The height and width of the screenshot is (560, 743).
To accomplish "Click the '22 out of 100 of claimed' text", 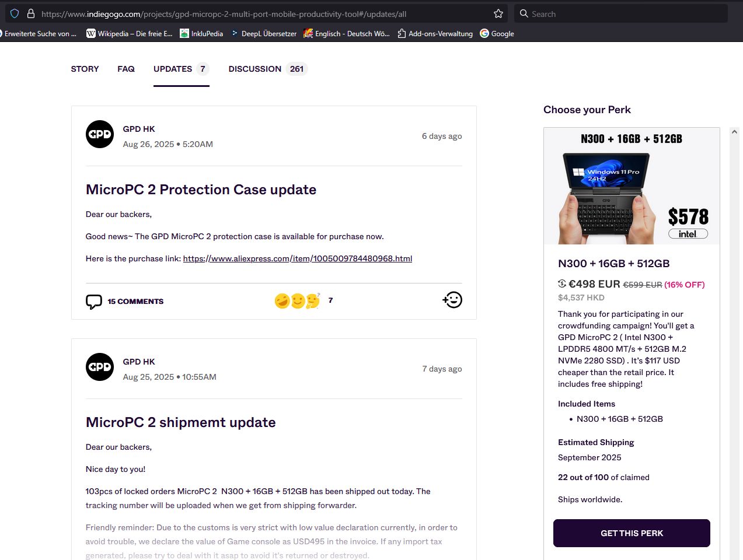I will click(x=604, y=477).
